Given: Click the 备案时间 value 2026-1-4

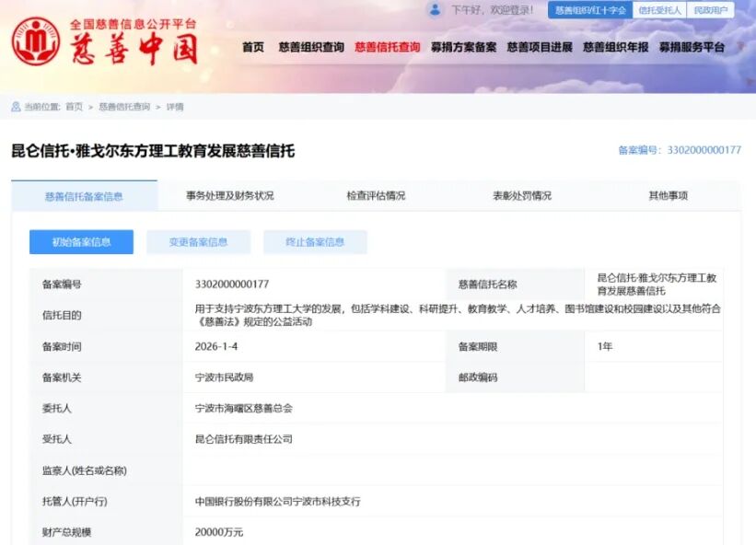Looking at the screenshot, I should [216, 346].
